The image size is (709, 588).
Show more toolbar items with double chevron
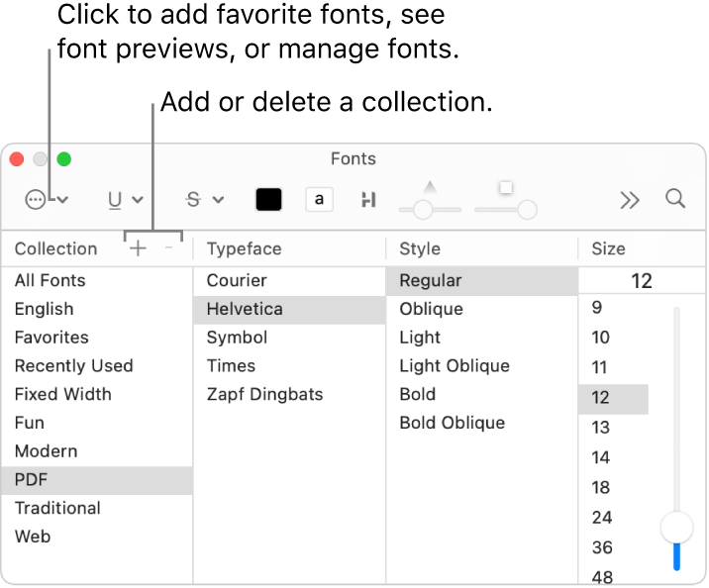630,200
